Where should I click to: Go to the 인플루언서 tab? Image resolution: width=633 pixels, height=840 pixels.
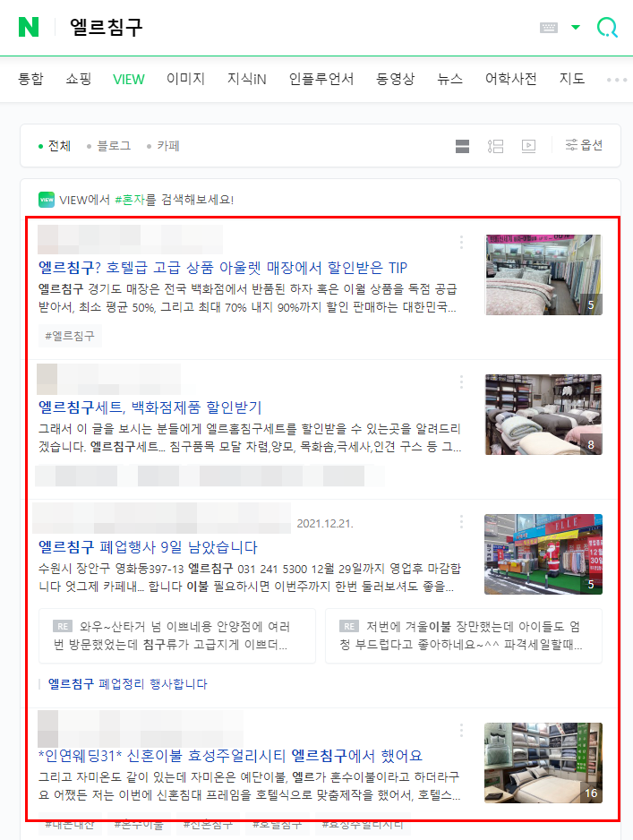coord(321,80)
